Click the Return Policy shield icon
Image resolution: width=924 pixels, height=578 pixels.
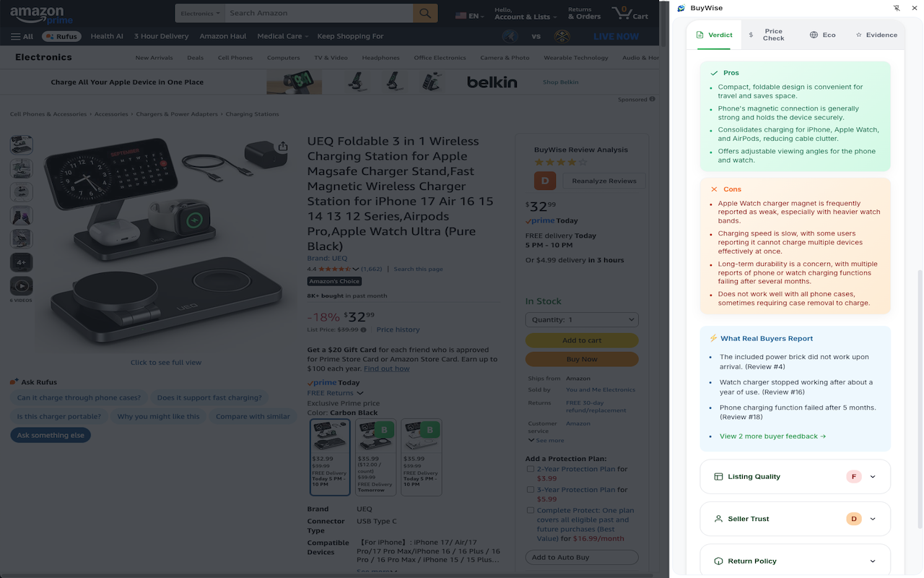coord(718,561)
